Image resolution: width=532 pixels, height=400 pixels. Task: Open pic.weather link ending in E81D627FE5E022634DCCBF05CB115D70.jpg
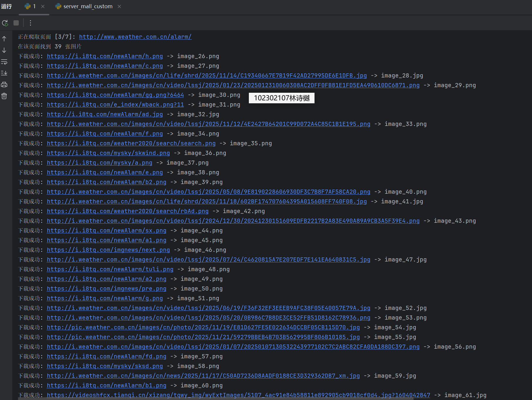(x=203, y=327)
